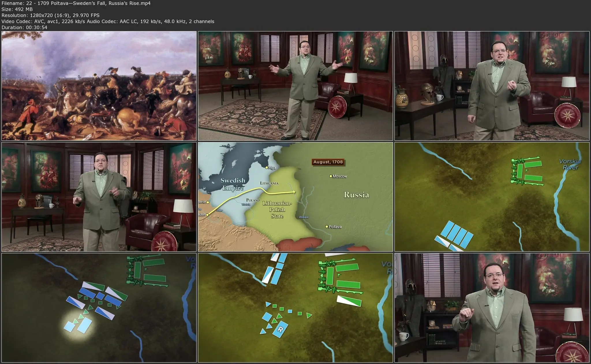
Task: Click the Poltava city label on map
Action: tap(335, 227)
